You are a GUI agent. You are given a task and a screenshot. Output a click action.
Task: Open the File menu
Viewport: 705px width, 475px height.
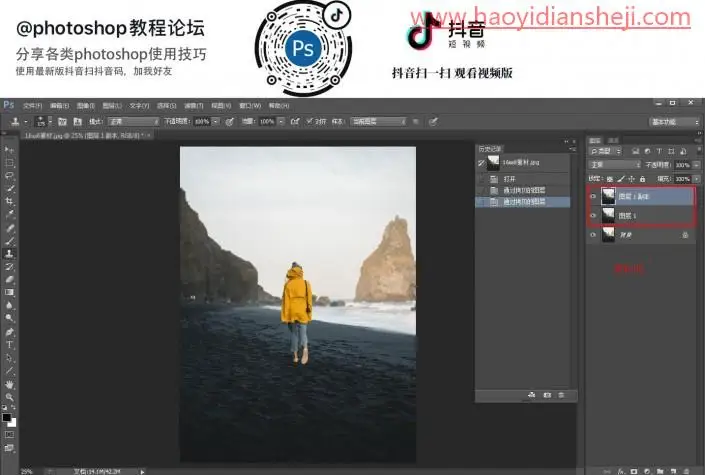(x=32, y=106)
